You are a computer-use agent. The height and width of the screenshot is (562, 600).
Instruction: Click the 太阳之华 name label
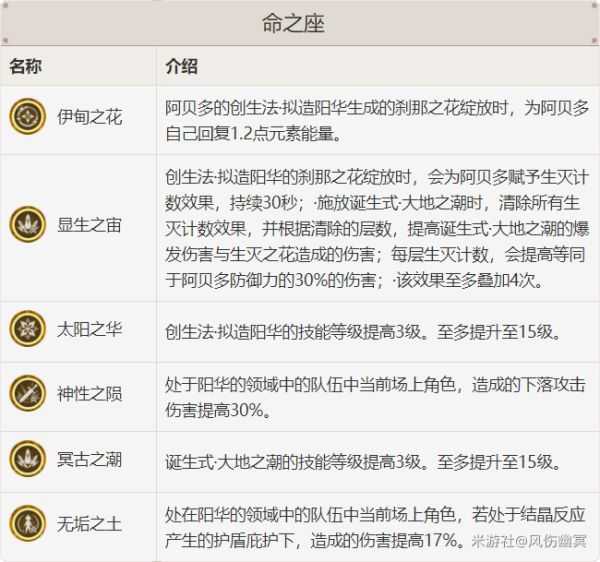(x=89, y=331)
